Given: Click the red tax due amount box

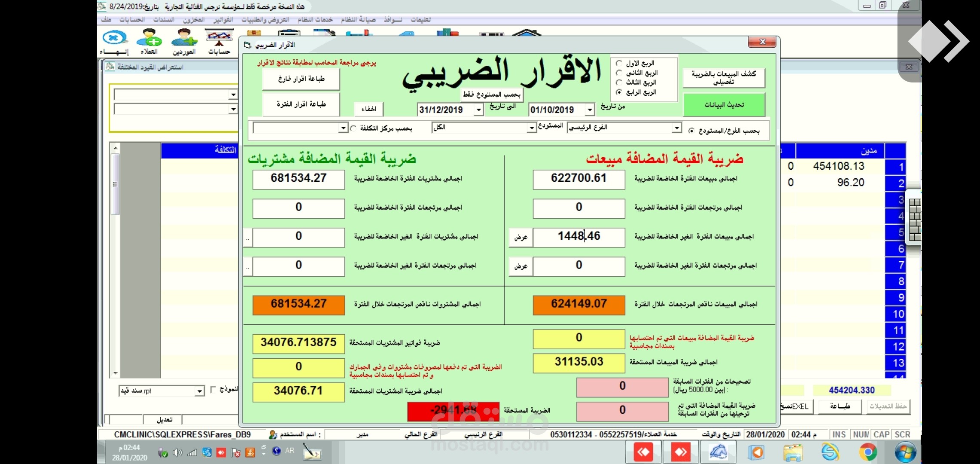Looking at the screenshot, I should click(x=453, y=411).
